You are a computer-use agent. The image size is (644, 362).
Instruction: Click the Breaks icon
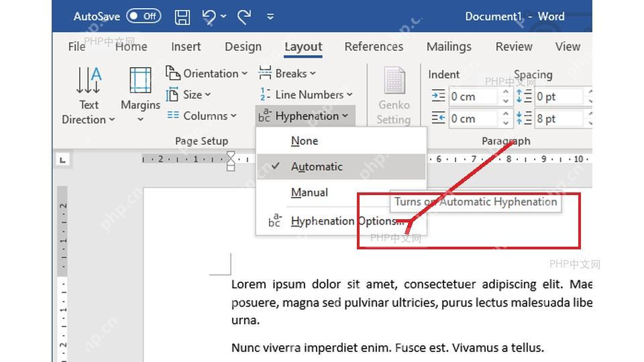(x=265, y=73)
